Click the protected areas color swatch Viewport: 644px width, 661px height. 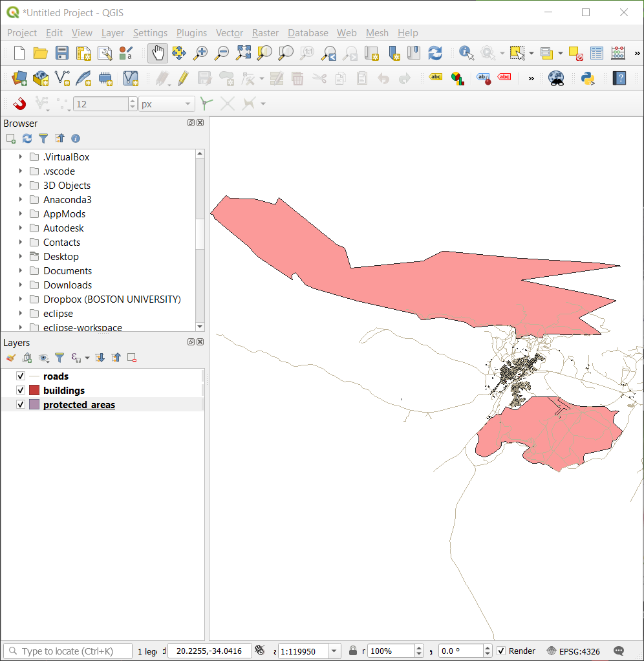pos(34,404)
